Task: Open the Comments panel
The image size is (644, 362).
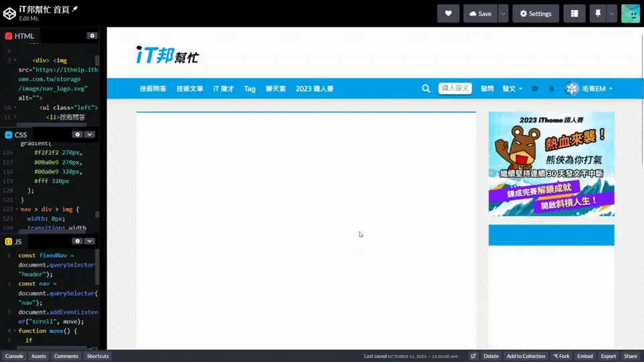Action: click(x=66, y=356)
